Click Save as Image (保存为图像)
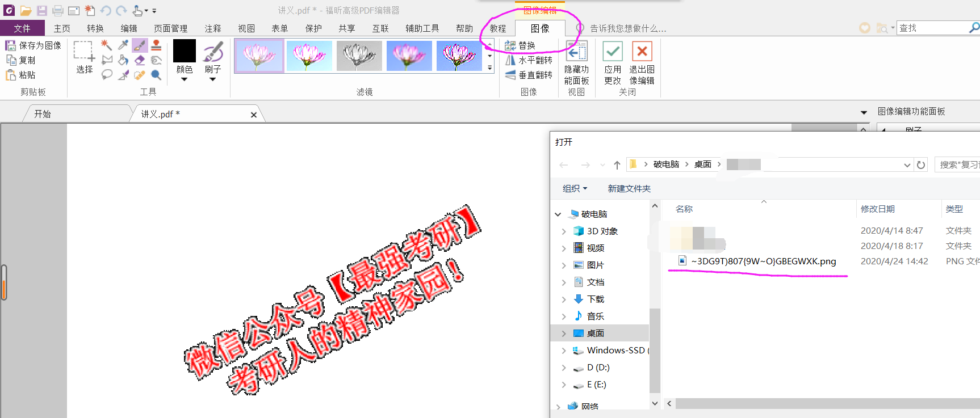The image size is (980, 418). coord(33,45)
